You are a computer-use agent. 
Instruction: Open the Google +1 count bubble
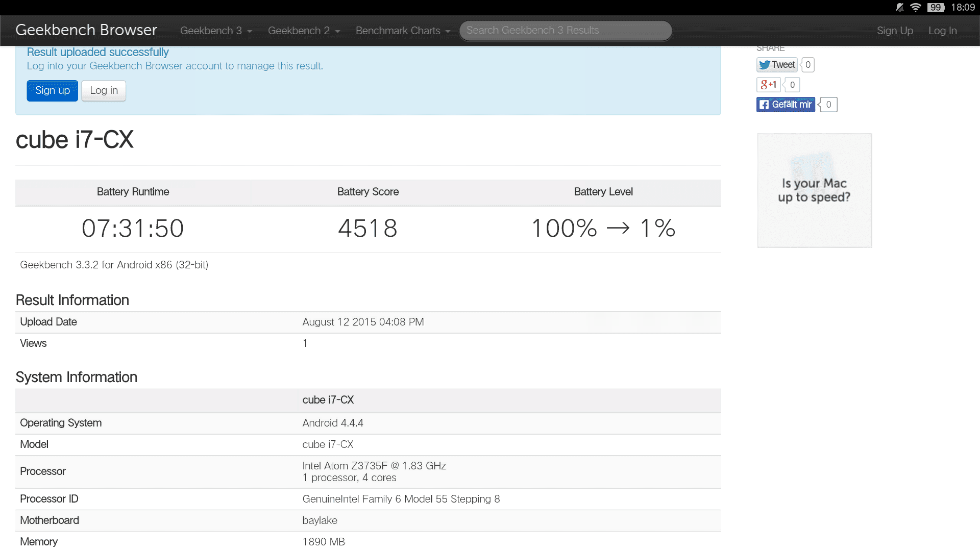tap(792, 85)
